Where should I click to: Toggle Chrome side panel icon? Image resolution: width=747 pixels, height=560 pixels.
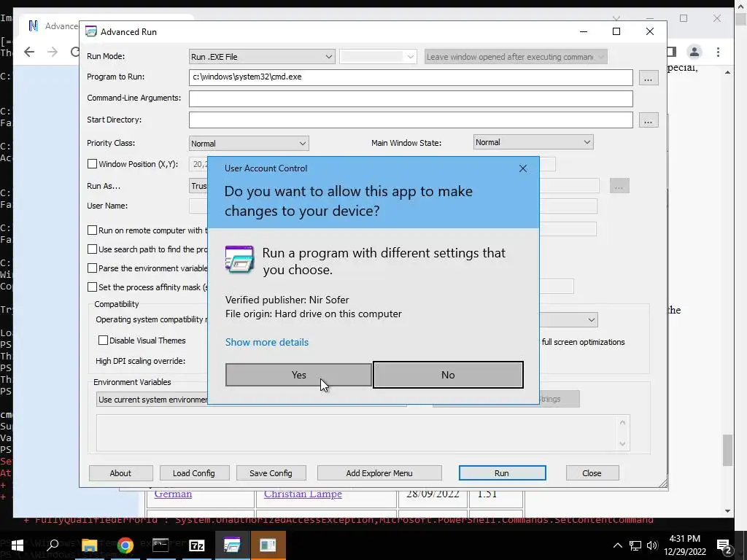[672, 52]
